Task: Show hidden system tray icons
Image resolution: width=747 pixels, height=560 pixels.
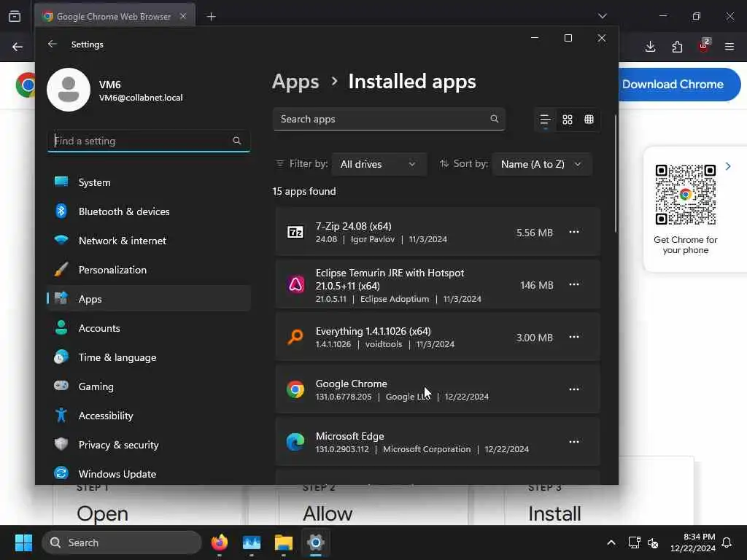Action: point(611,542)
